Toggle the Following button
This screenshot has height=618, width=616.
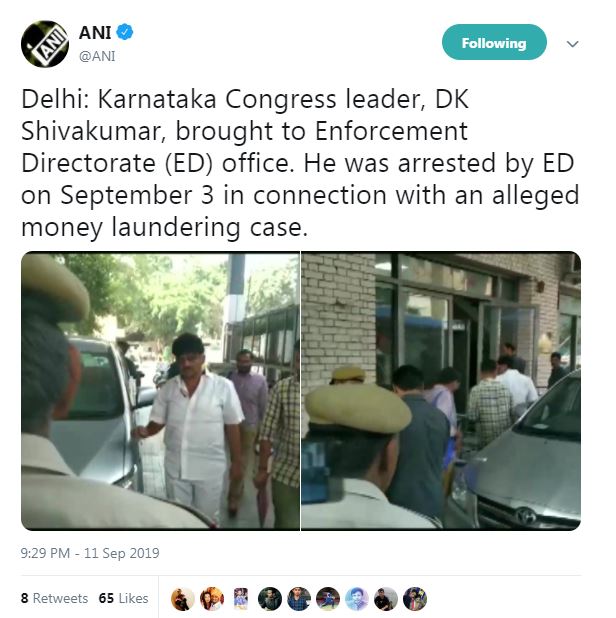(x=494, y=42)
